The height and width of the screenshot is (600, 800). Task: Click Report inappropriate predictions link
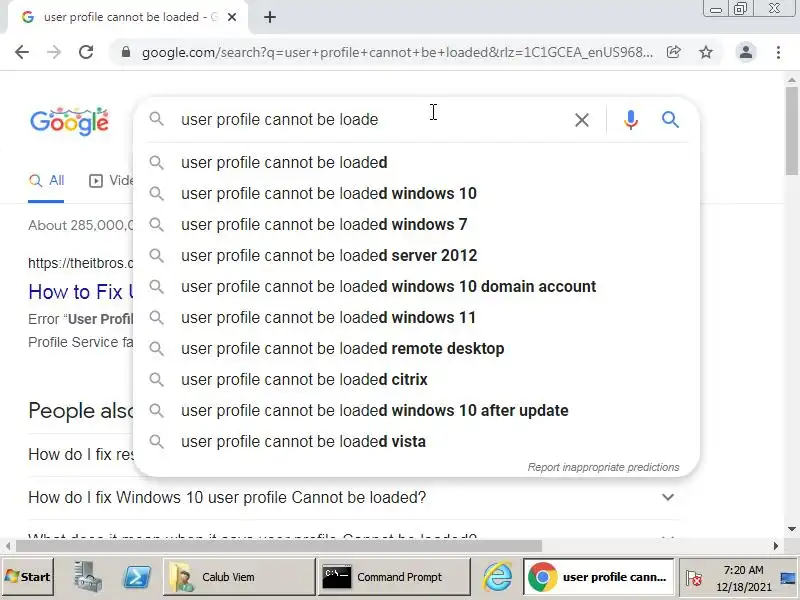603,467
